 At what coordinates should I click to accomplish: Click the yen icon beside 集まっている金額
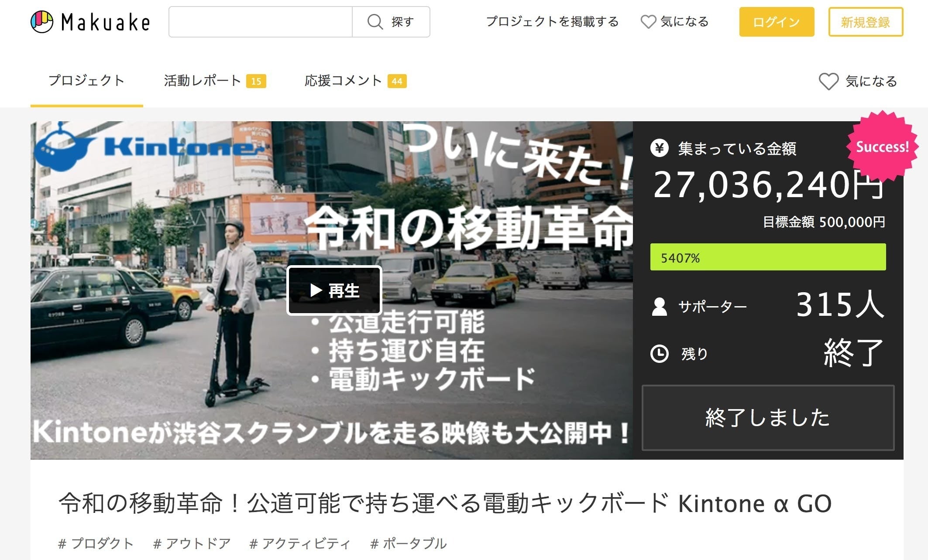tap(660, 148)
